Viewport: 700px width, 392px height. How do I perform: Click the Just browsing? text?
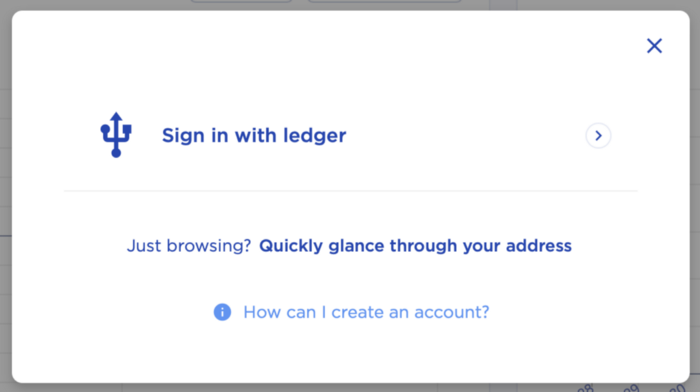point(189,246)
